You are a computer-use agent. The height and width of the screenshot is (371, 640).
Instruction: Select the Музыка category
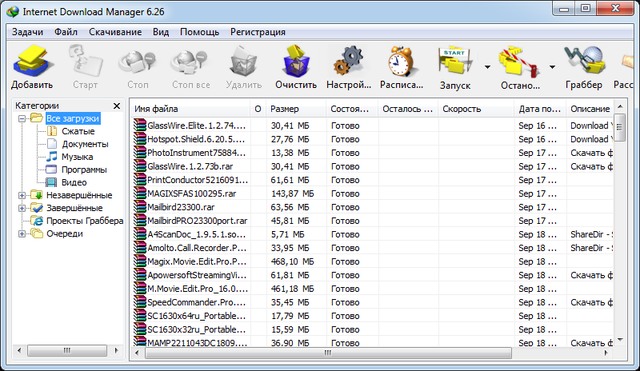77,157
